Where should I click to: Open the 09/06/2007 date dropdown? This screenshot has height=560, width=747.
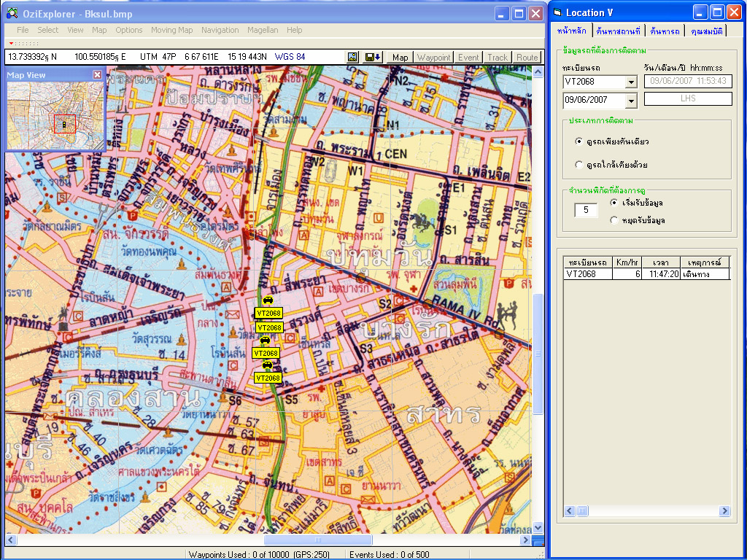(631, 101)
